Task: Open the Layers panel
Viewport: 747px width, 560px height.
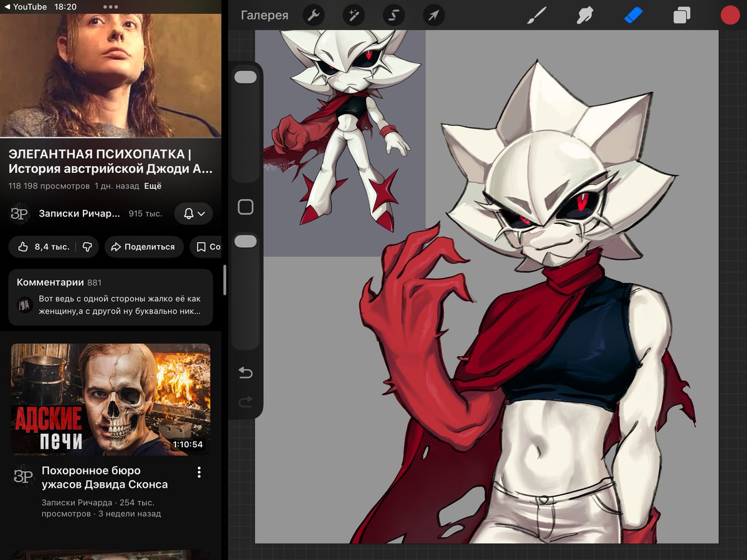Action: point(682,15)
